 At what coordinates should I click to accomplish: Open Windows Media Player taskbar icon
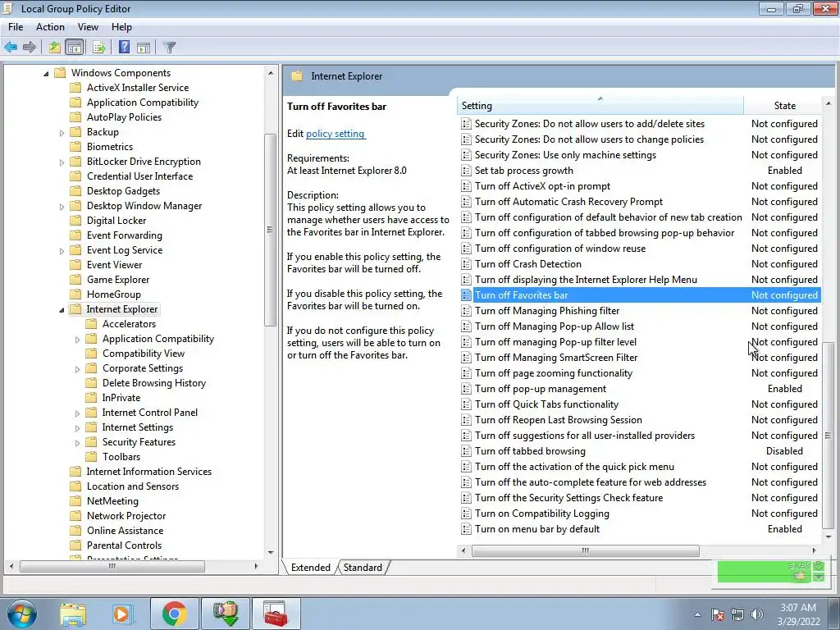coord(121,614)
